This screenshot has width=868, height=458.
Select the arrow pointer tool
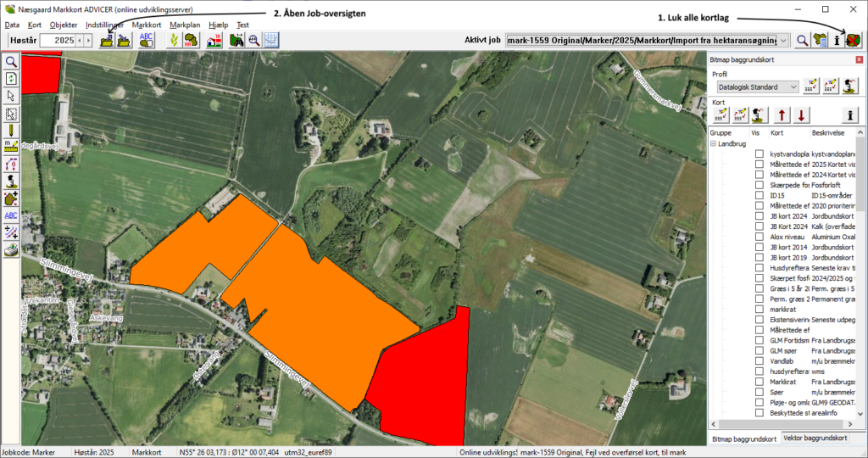(11, 96)
